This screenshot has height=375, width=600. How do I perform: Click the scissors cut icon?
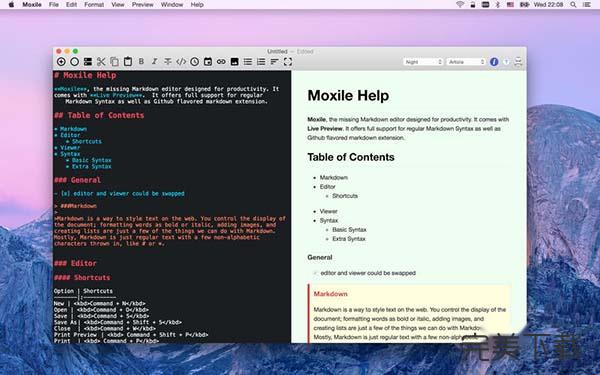pyautogui.click(x=101, y=62)
